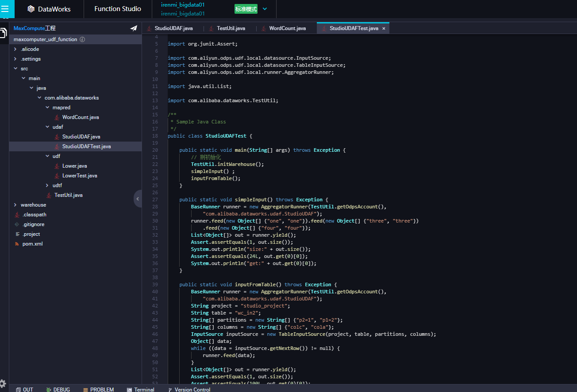The height and width of the screenshot is (392, 577).
Task: Open the .gitignore file
Action: (x=33, y=224)
